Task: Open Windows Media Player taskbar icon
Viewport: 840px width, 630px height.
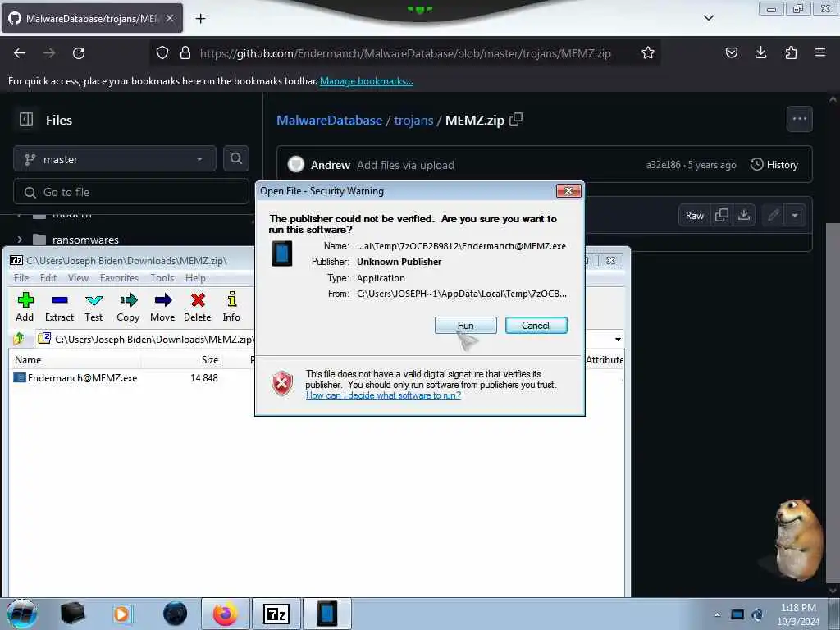Action: 122,614
